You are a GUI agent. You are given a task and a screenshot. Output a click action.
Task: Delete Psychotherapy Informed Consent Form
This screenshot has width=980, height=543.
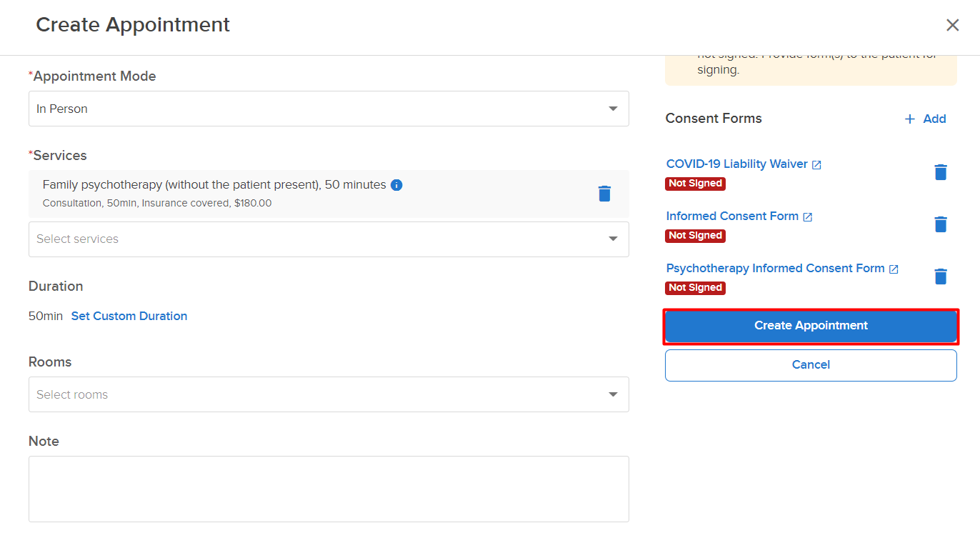(941, 277)
